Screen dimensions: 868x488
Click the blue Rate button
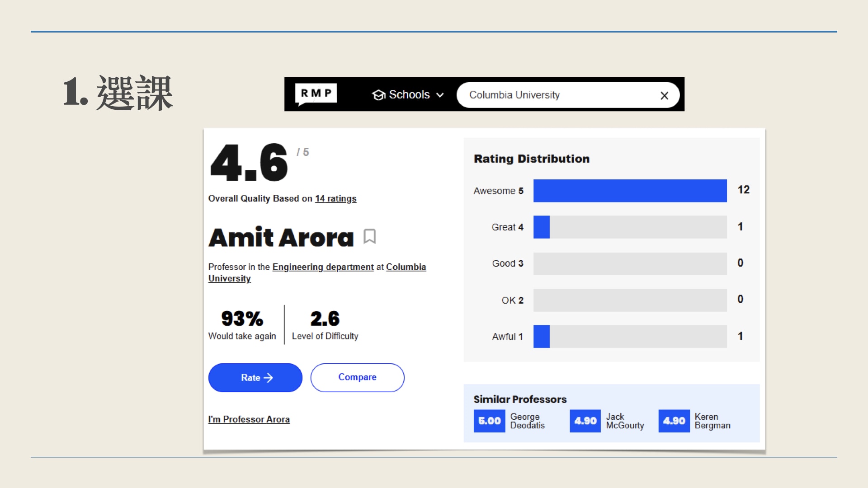pos(255,378)
